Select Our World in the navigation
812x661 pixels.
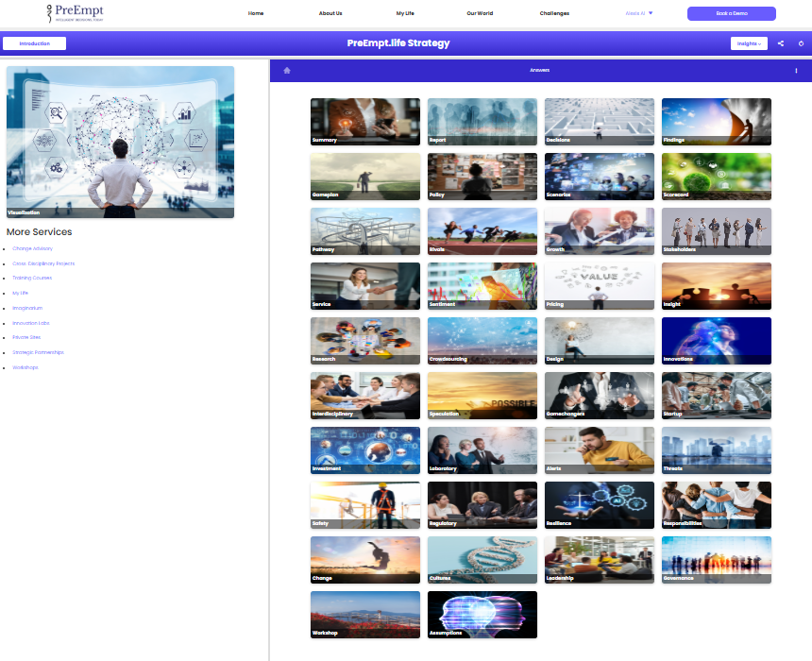(x=480, y=14)
